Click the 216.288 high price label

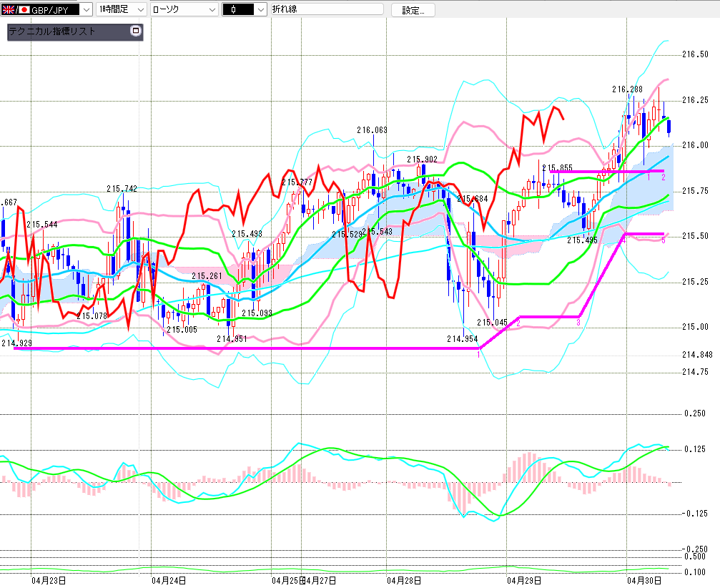click(626, 89)
